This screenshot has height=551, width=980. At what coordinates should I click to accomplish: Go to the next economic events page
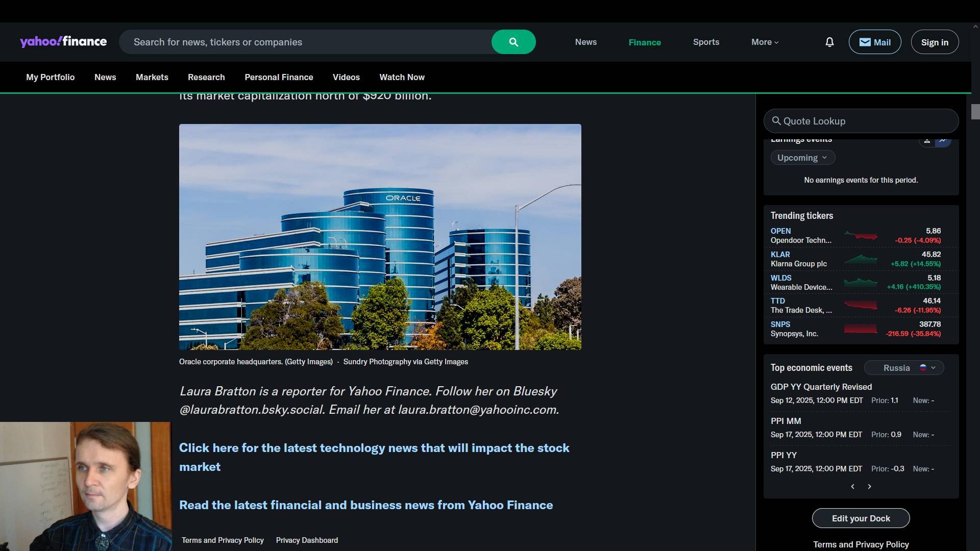coord(870,487)
